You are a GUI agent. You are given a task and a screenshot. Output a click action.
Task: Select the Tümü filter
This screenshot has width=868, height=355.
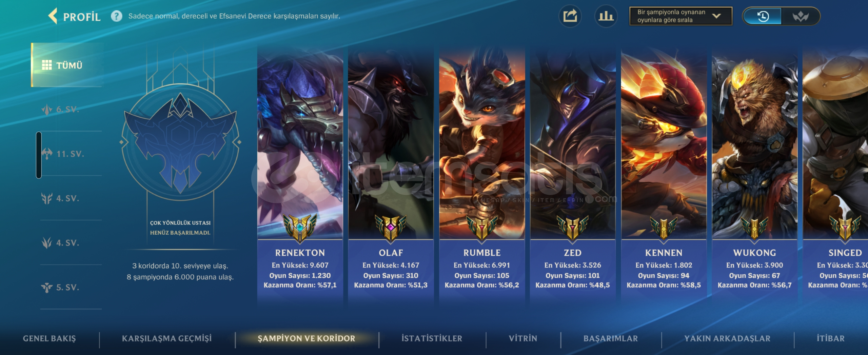point(66,65)
